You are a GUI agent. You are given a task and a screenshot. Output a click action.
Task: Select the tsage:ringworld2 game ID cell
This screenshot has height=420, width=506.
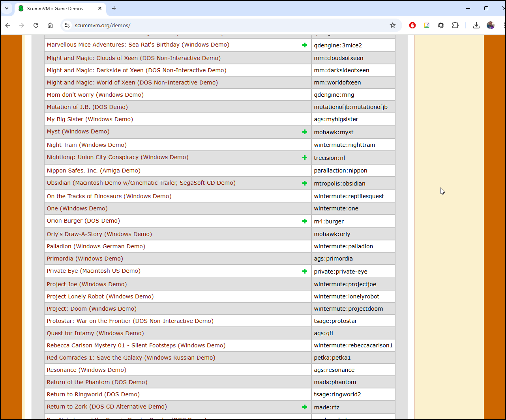(353, 395)
